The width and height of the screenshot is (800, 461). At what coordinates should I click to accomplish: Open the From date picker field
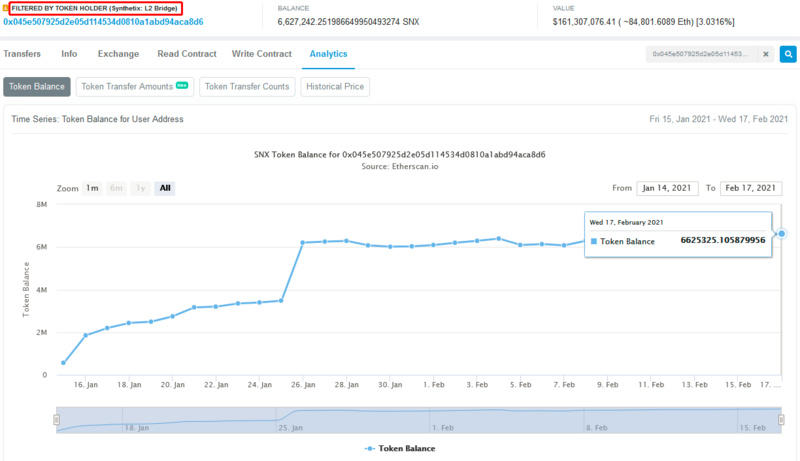pyautogui.click(x=666, y=188)
